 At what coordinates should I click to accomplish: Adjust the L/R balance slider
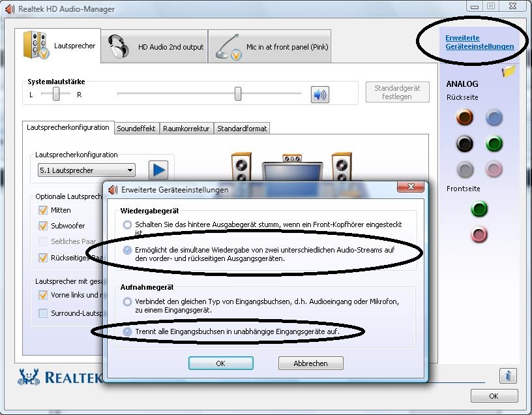[56, 94]
